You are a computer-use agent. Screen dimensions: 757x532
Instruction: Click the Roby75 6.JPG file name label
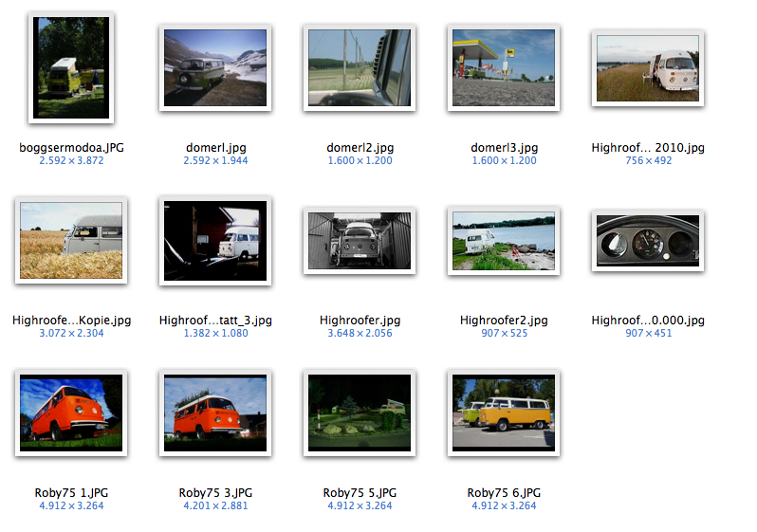click(504, 493)
